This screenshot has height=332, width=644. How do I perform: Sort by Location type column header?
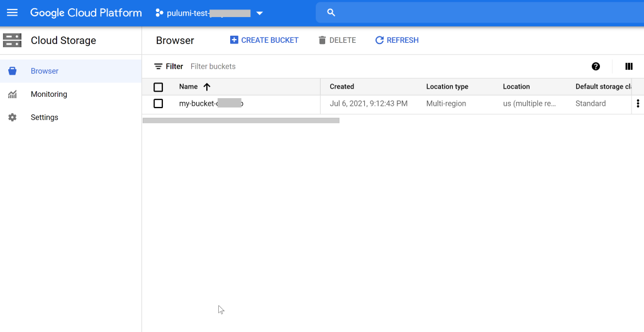click(x=447, y=87)
